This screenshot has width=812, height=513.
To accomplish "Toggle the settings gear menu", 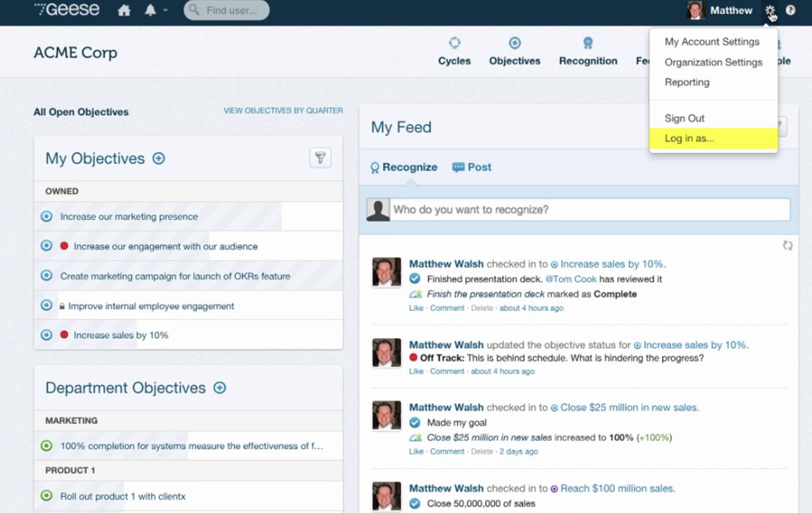I will pyautogui.click(x=770, y=10).
